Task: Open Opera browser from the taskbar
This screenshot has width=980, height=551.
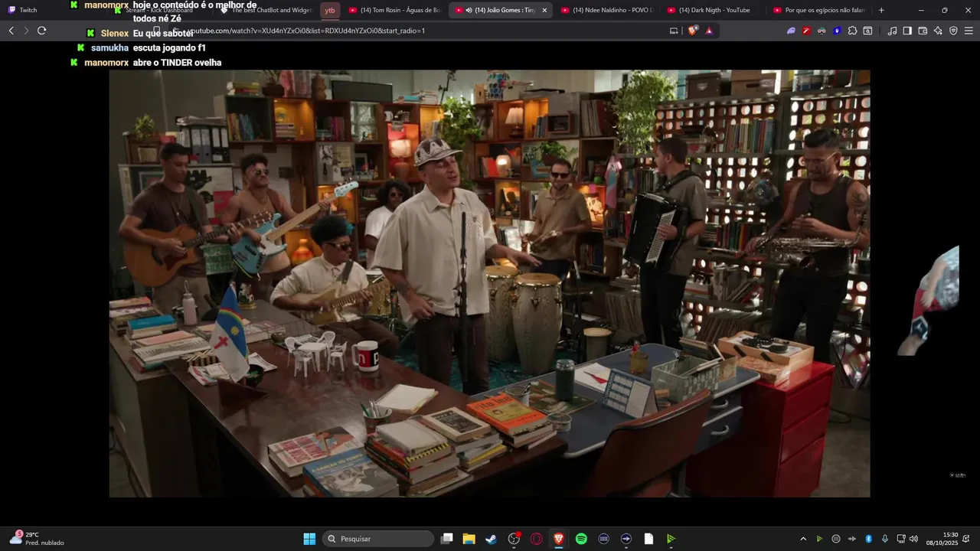Action: click(x=537, y=539)
